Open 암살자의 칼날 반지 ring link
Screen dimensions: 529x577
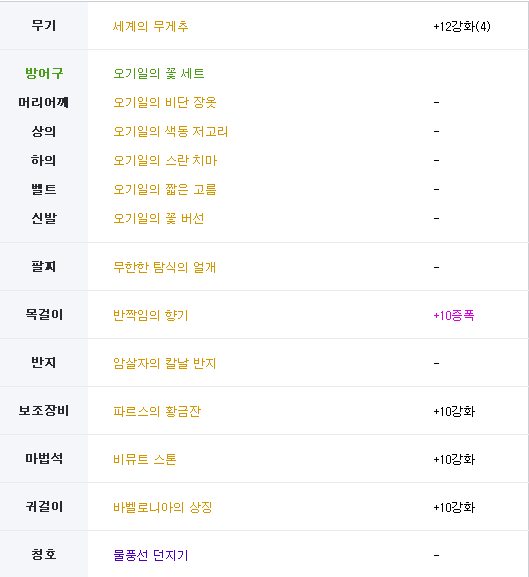point(164,364)
